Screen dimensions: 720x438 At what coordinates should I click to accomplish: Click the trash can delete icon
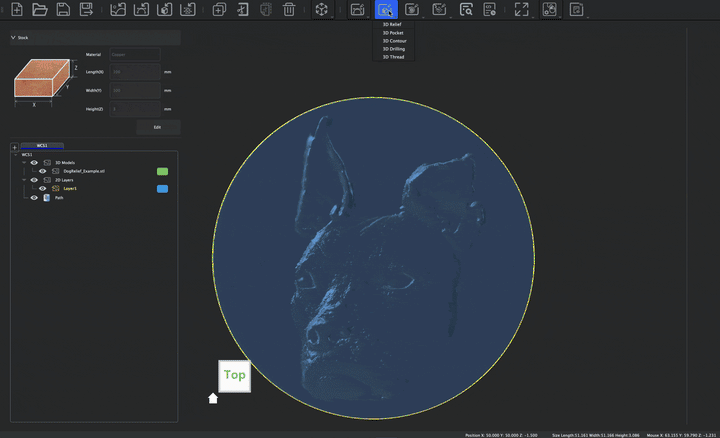[x=289, y=9]
